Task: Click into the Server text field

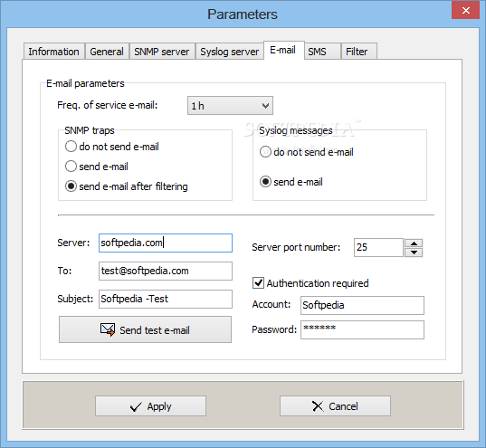Action: 166,243
